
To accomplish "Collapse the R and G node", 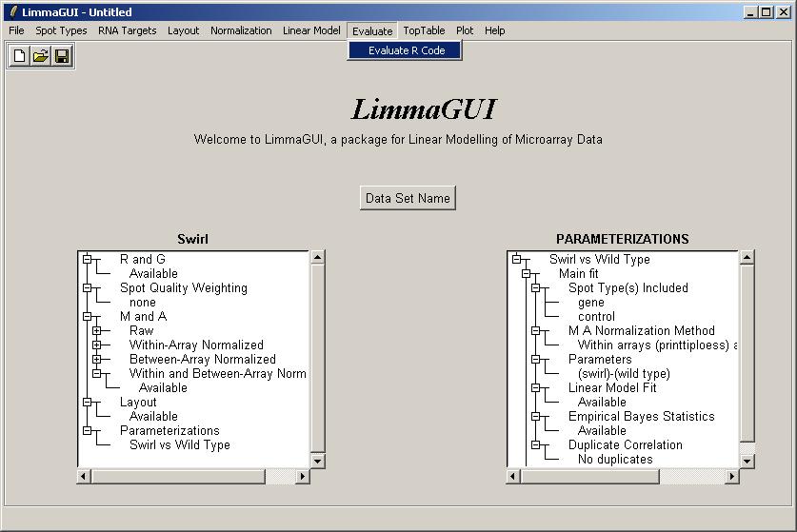I will pyautogui.click(x=87, y=260).
